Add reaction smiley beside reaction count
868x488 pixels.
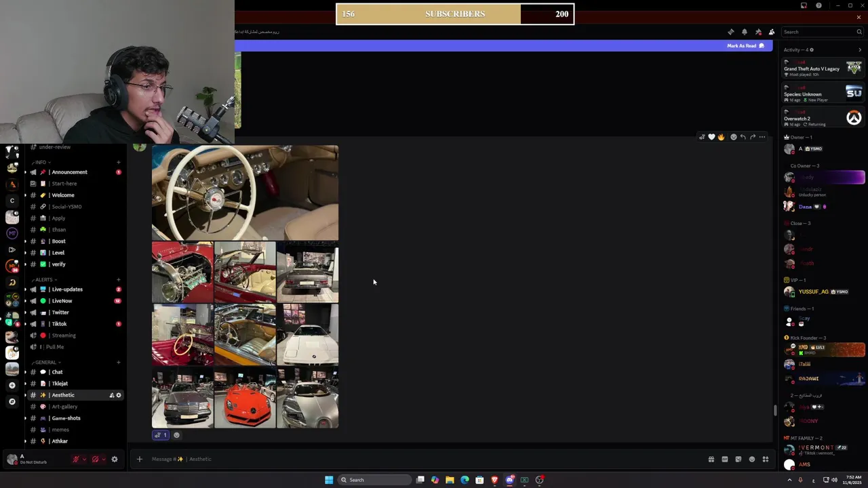tap(176, 435)
